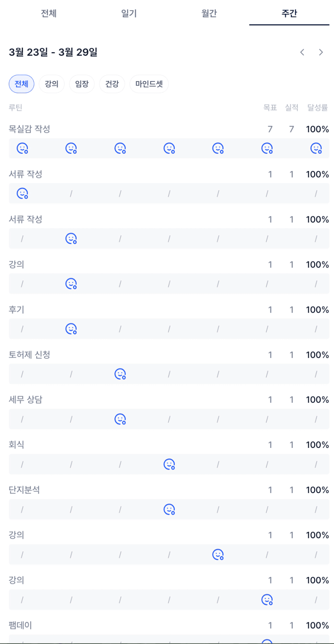Switch to the 일기 tab

coord(129,13)
